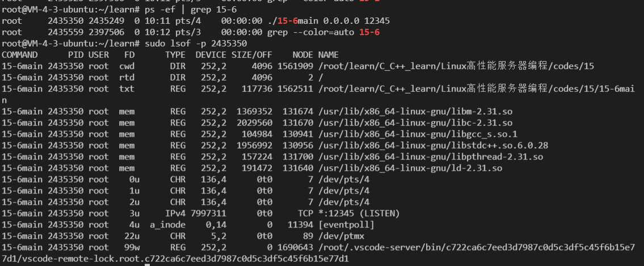Click the USER column header
The width and height of the screenshot is (644, 266).
(99, 54)
